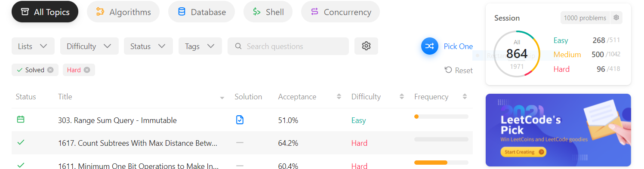Open the Status filter dropdown
This screenshot has width=644, height=169.
tap(148, 46)
